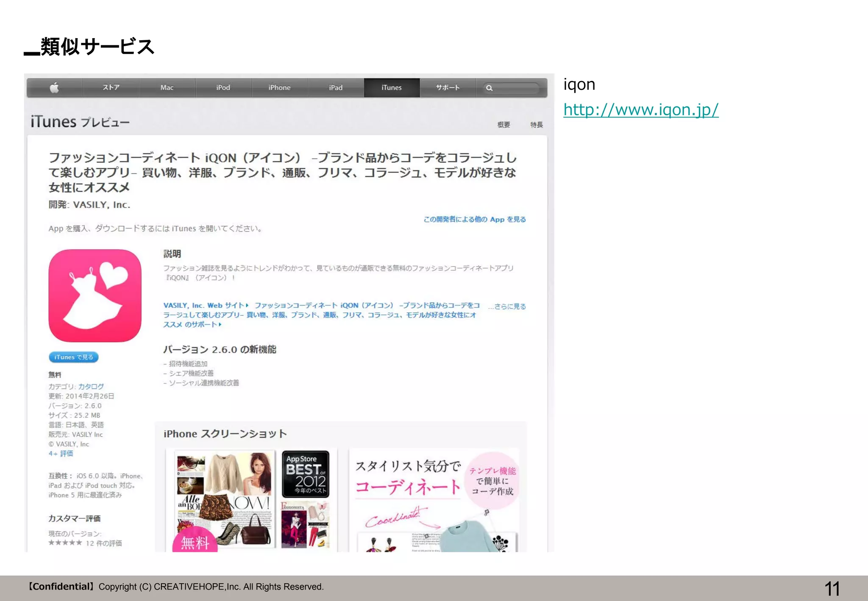This screenshot has width=868, height=601.
Task: Open この開発者による他の App を見る link
Action: pos(475,219)
